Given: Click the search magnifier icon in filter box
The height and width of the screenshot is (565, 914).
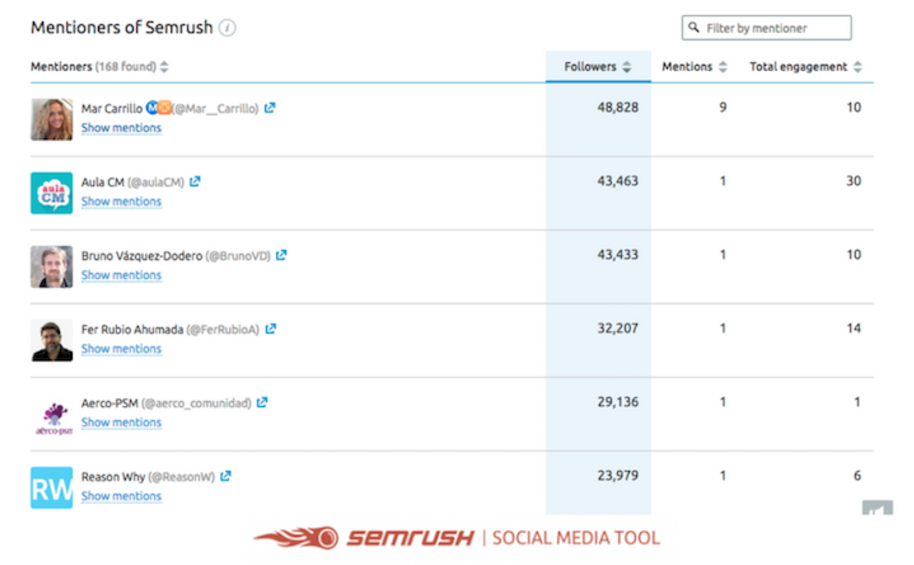Looking at the screenshot, I should pyautogui.click(x=694, y=27).
